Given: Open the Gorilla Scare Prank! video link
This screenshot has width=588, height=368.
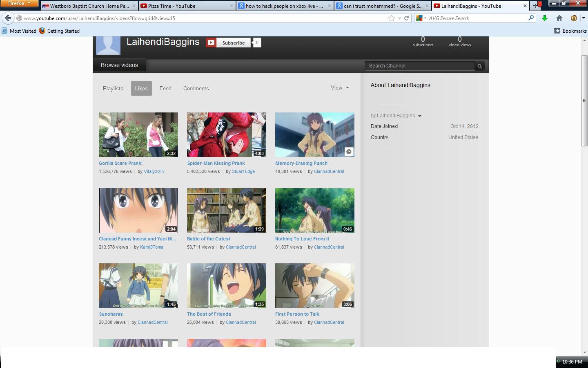Looking at the screenshot, I should point(120,163).
